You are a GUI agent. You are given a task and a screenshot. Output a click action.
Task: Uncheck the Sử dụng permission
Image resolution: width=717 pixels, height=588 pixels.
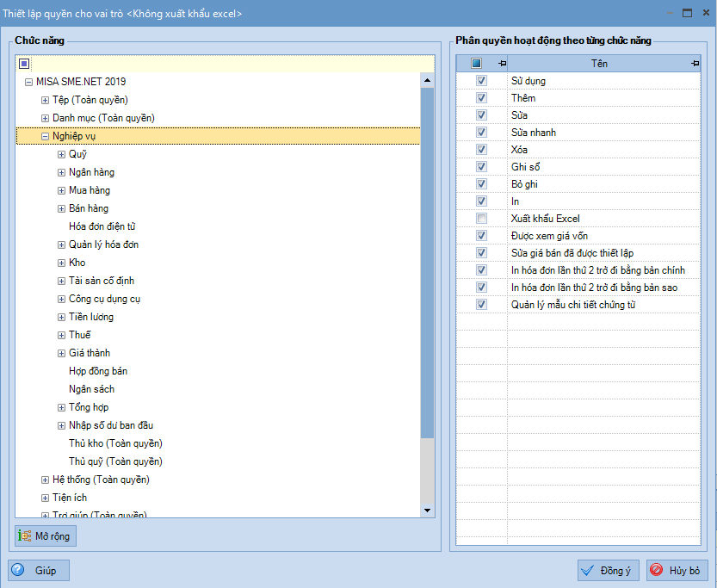click(481, 80)
